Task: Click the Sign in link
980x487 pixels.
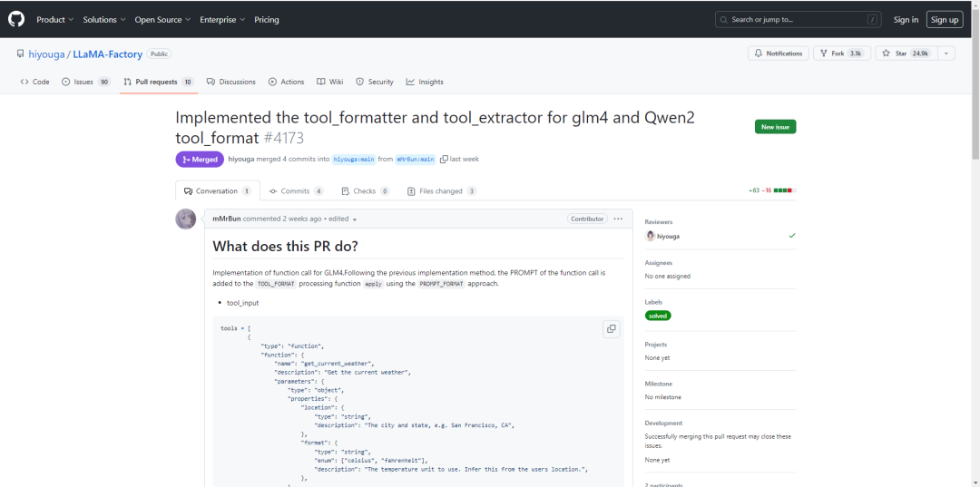Action: point(906,20)
